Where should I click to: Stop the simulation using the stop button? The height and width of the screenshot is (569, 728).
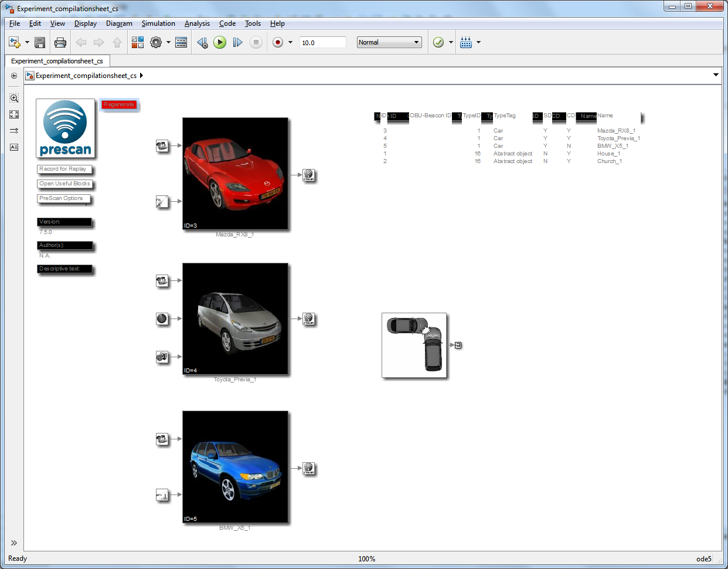[256, 42]
